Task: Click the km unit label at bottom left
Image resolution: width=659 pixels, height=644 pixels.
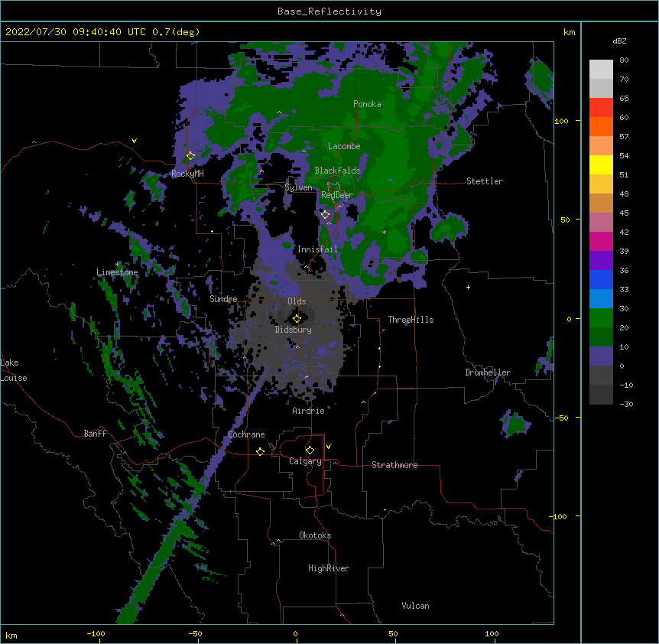Action: pos(11,636)
